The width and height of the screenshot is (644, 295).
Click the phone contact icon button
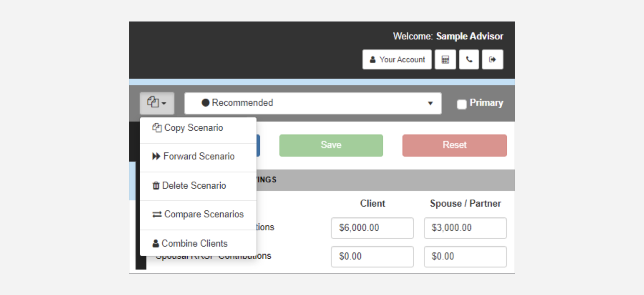click(469, 60)
